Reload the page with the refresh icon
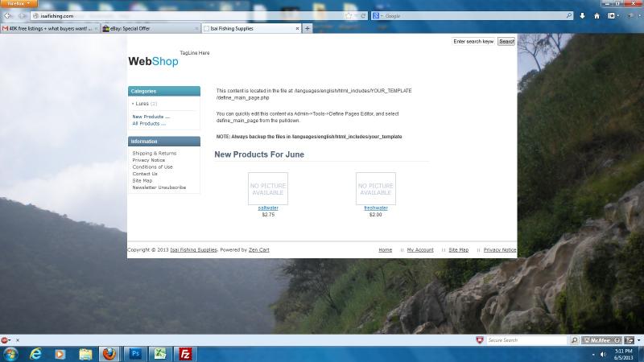Image resolution: width=644 pixels, height=362 pixels. click(x=363, y=16)
